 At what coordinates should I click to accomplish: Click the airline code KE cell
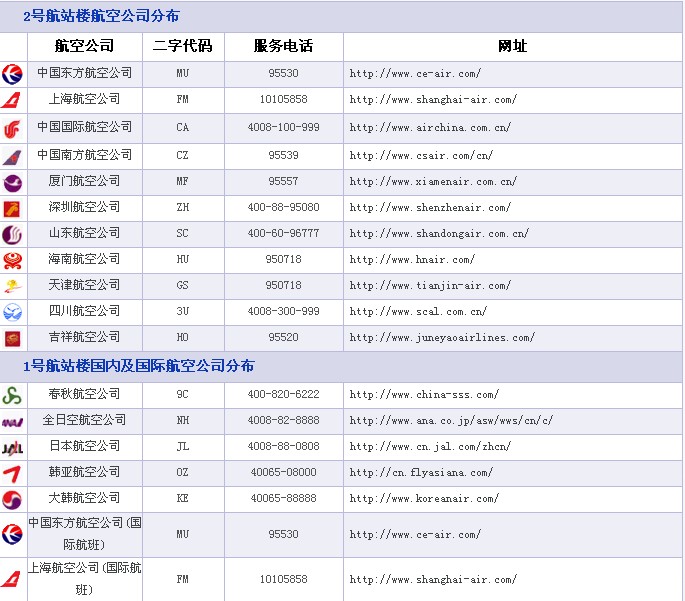(x=183, y=498)
